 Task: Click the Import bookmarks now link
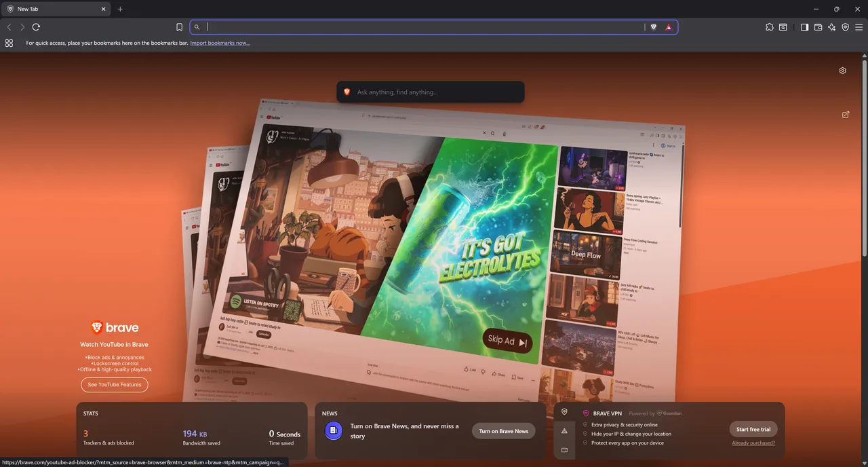[220, 43]
